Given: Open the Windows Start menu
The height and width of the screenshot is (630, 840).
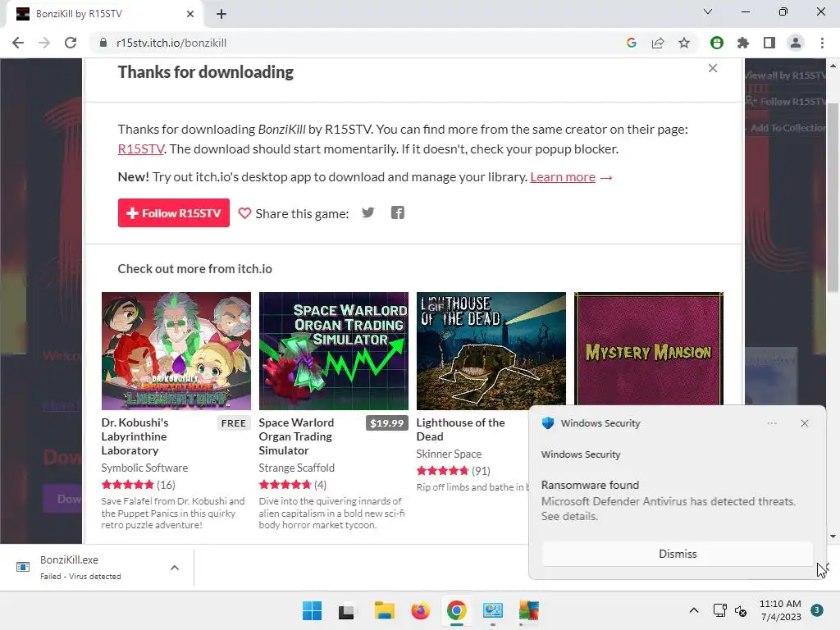Looking at the screenshot, I should [x=313, y=610].
